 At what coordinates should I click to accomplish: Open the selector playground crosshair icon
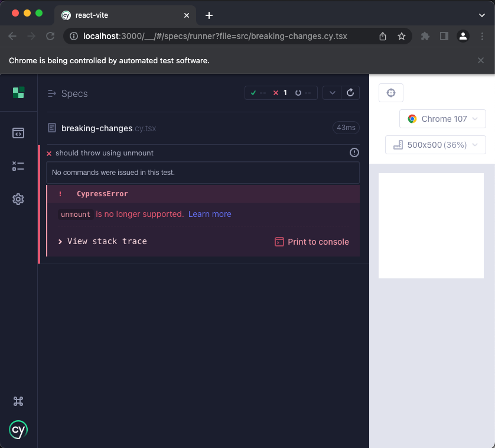[391, 93]
